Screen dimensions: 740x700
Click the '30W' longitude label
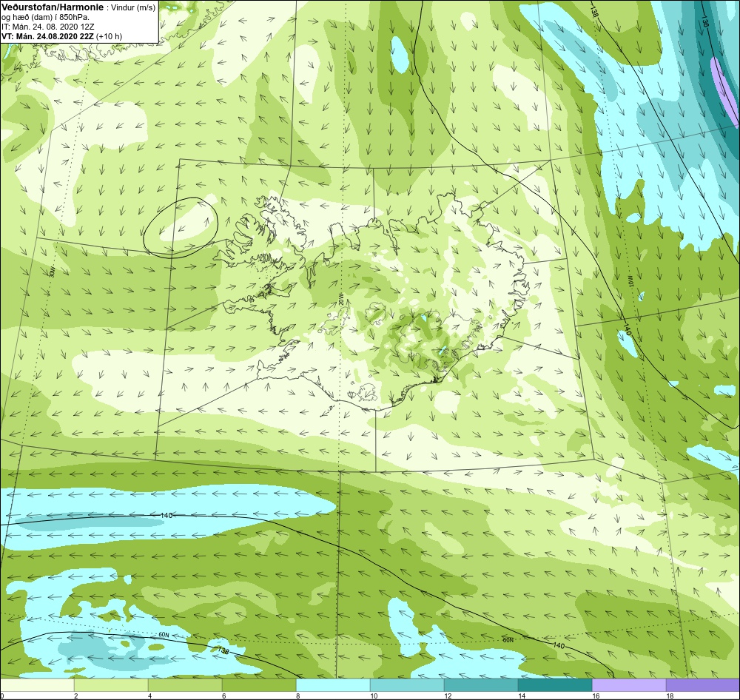pos(53,272)
